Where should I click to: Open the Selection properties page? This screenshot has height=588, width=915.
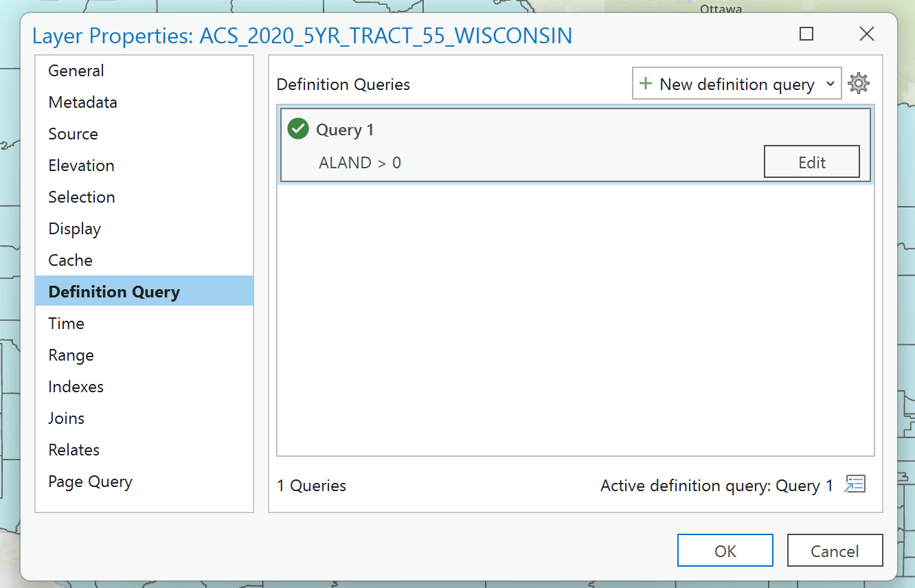[82, 197]
